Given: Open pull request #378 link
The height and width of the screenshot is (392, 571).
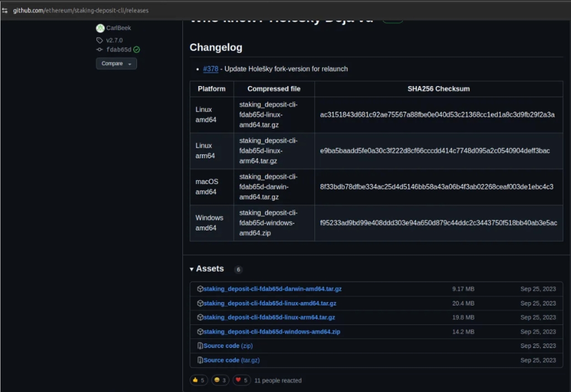Looking at the screenshot, I should pos(211,69).
